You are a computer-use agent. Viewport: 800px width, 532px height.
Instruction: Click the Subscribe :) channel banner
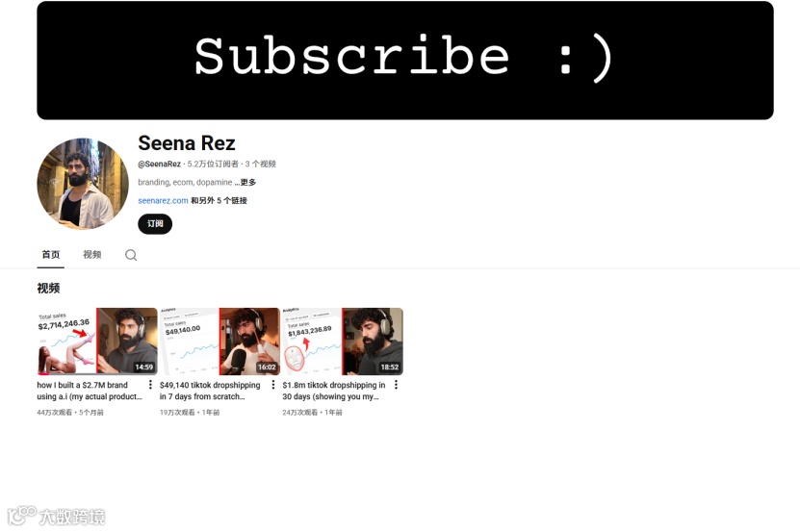(405, 61)
